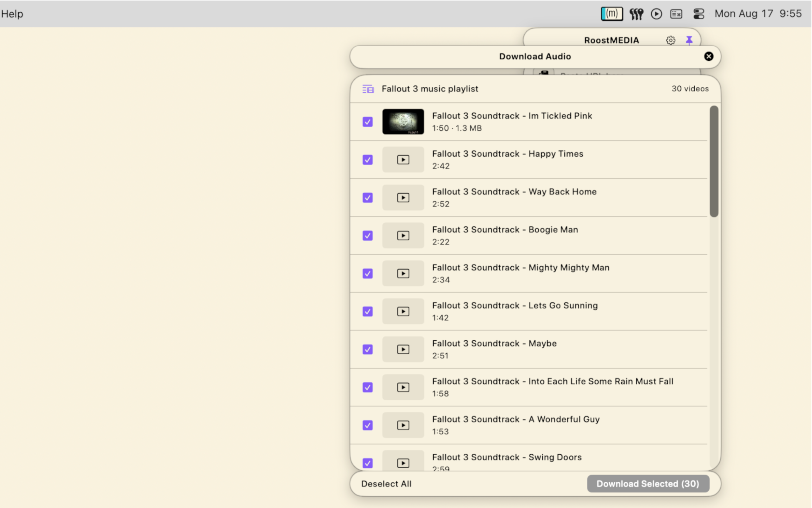Click the playlist icon beside Fallout 3 music playlist
Screen dimensions: 812x508
coord(368,89)
